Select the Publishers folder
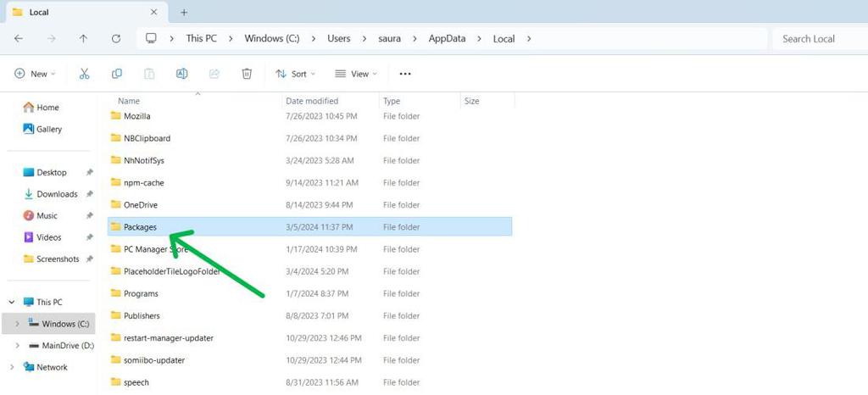This screenshot has width=868, height=395. click(x=310, y=316)
